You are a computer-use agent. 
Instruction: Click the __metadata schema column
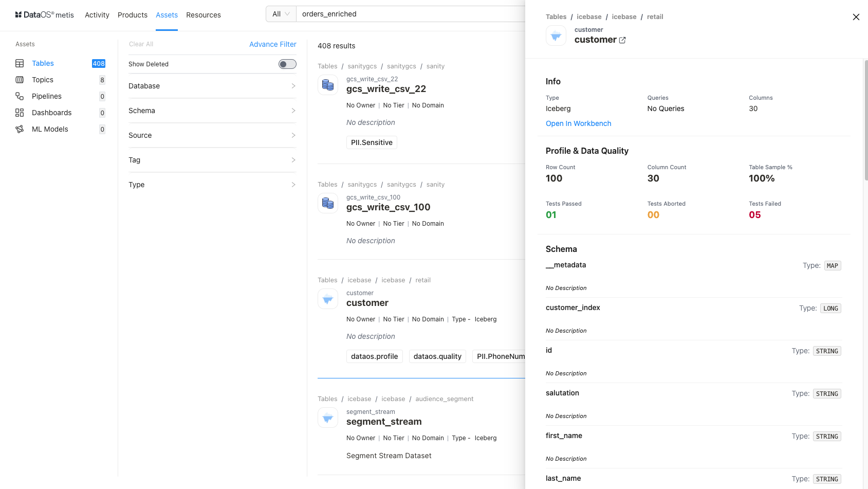pyautogui.click(x=566, y=265)
